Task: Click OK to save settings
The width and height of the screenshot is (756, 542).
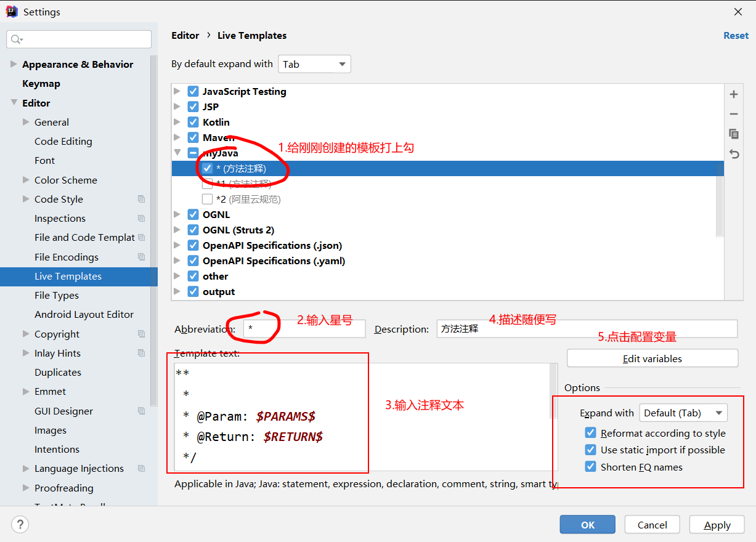Action: (x=588, y=525)
